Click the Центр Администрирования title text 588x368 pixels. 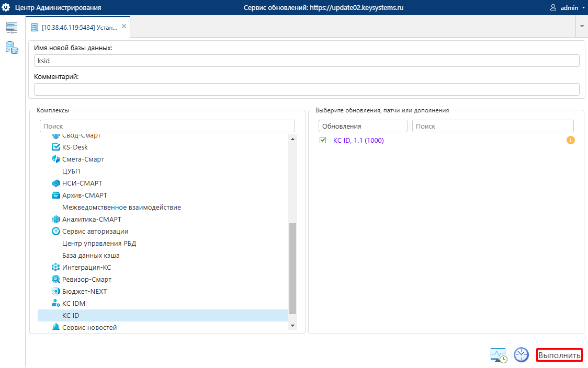point(58,7)
